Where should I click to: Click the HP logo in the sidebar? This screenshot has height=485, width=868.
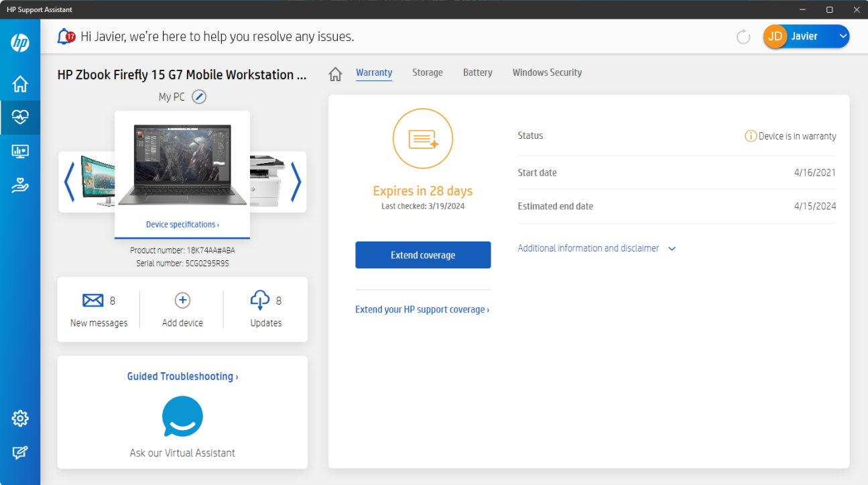20,43
